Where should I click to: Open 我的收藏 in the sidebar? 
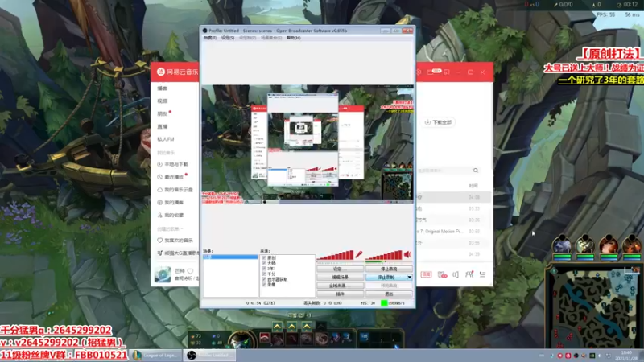171,215
